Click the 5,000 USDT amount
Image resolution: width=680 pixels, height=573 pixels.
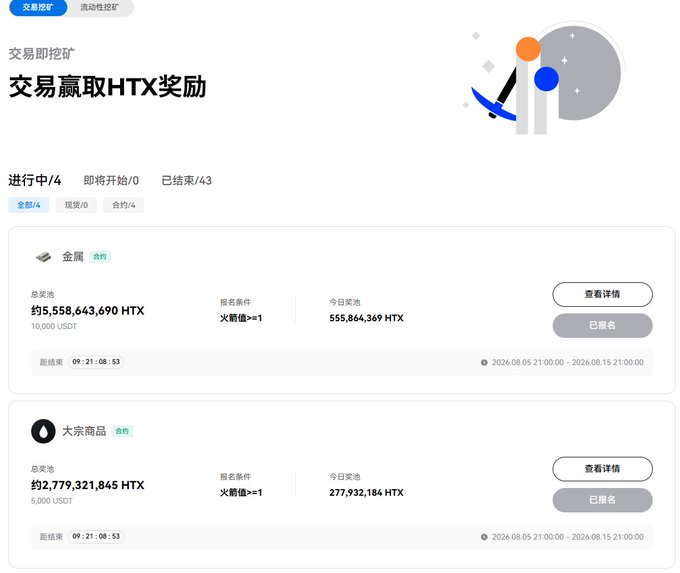52,501
